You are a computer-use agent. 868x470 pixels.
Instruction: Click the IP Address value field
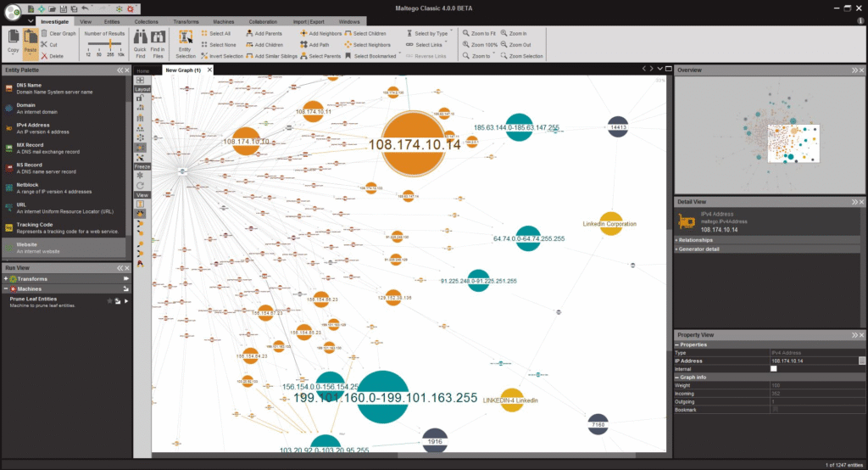(814, 361)
